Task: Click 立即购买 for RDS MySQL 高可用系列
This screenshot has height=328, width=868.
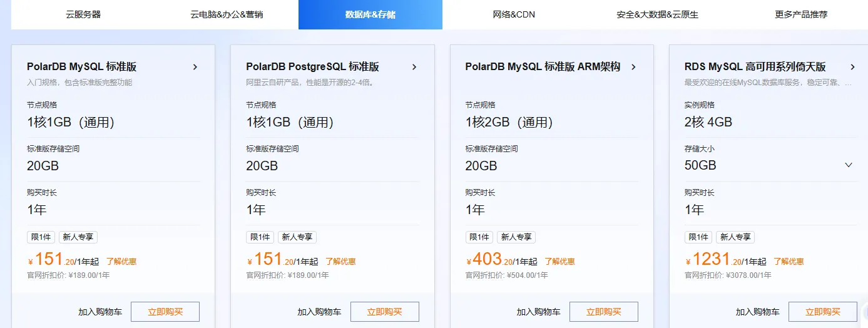Action: click(x=822, y=312)
